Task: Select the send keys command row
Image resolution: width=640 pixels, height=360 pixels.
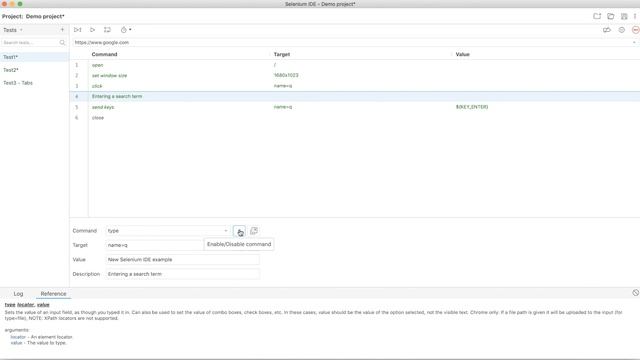Action: click(x=355, y=107)
